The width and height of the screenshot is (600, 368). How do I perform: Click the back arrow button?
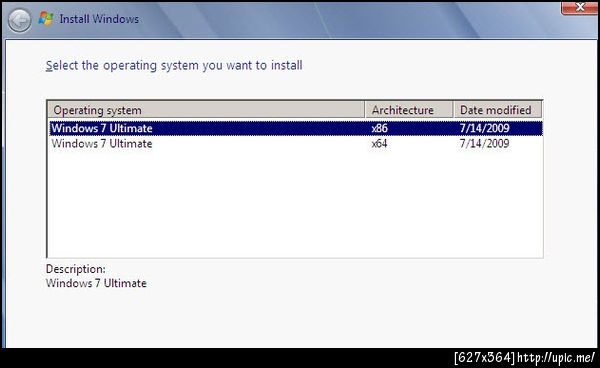coord(19,20)
